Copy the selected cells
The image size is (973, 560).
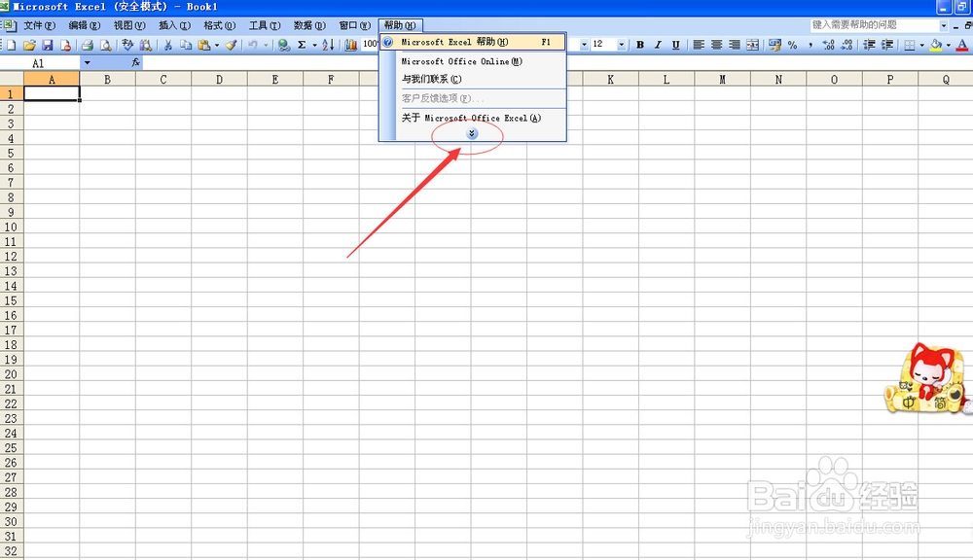[186, 45]
